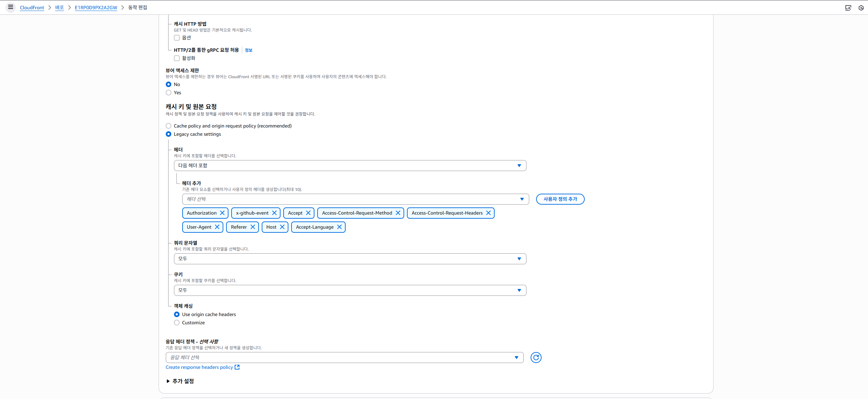Click the 사용자 정의 추가 button
The width and height of the screenshot is (868, 399).
pyautogui.click(x=560, y=199)
